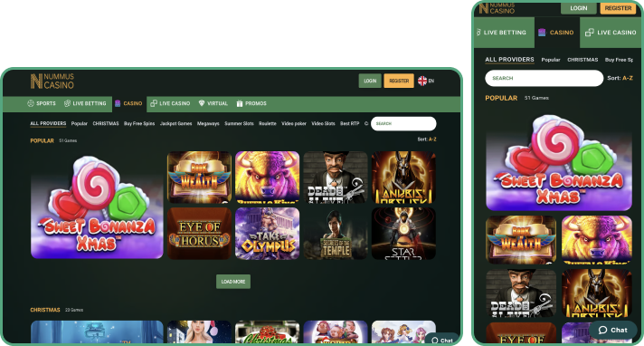Select Jackpot Games category filter
Viewport: 644px width, 346px height.
tap(175, 123)
